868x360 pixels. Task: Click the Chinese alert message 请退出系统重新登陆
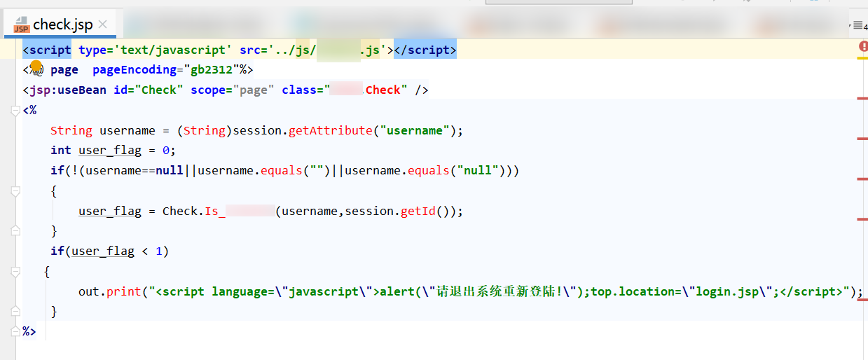click(x=496, y=291)
